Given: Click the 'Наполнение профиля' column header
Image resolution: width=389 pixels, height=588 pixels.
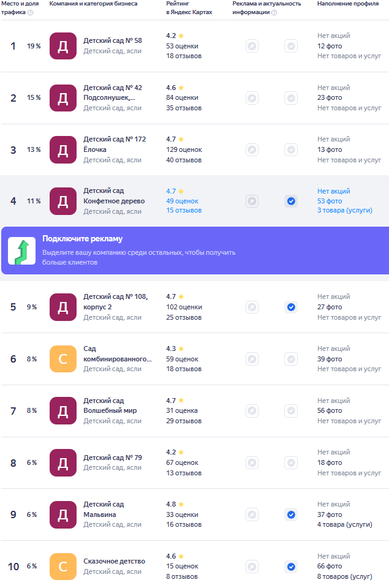Looking at the screenshot, I should click(348, 4).
